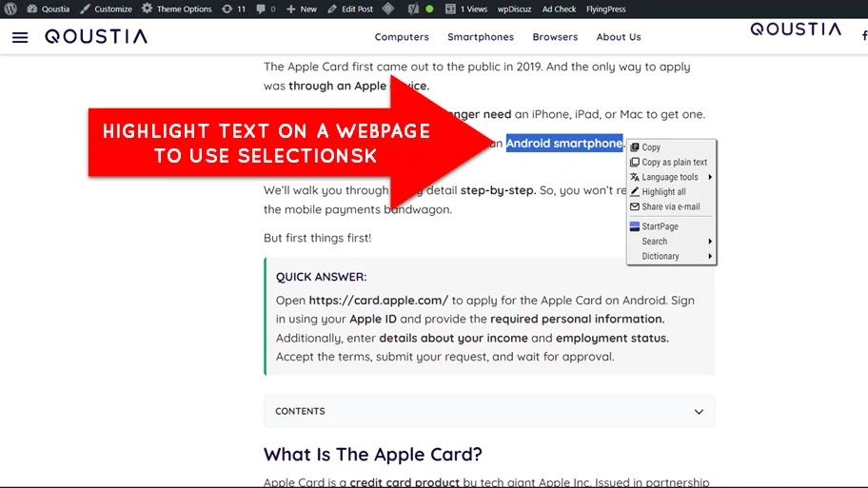Click the 'But first things first!' text
The width and height of the screenshot is (868, 488).
[317, 238]
